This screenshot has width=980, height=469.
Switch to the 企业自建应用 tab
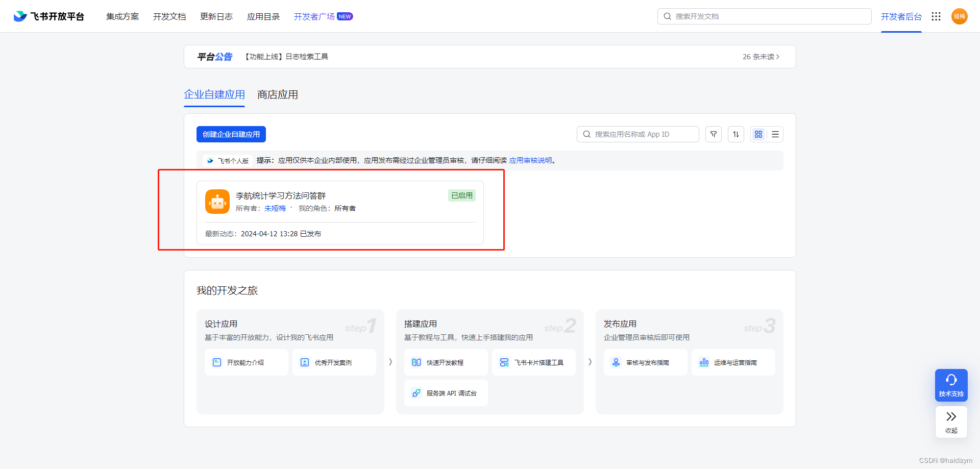click(214, 95)
